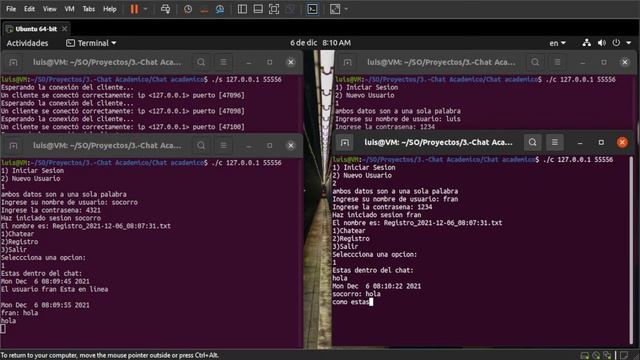
Task: Select the Ubuntu 64-bit tab
Action: pos(36,29)
